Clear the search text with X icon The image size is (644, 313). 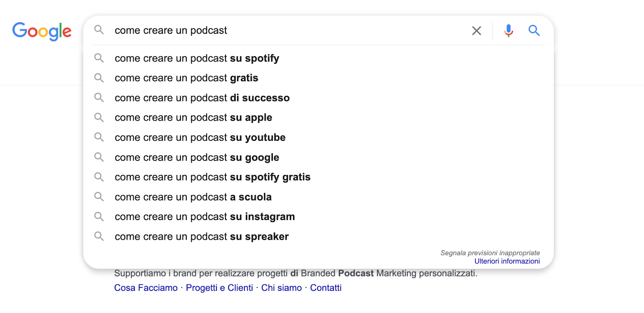tap(477, 31)
